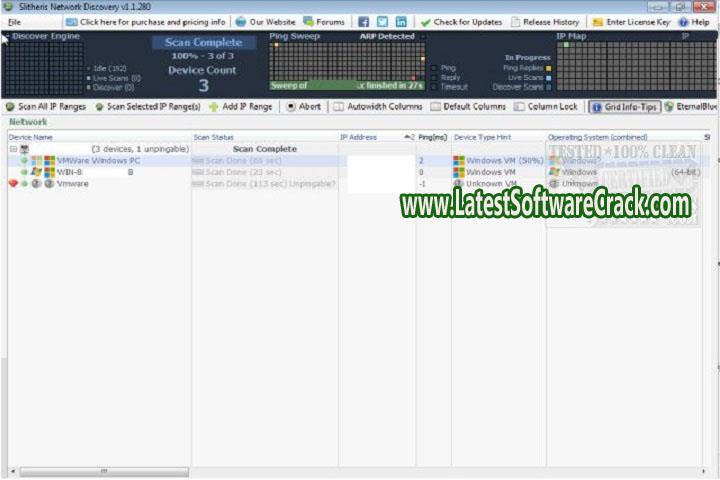Click the Twitter icon
The image size is (720, 480).
(382, 22)
